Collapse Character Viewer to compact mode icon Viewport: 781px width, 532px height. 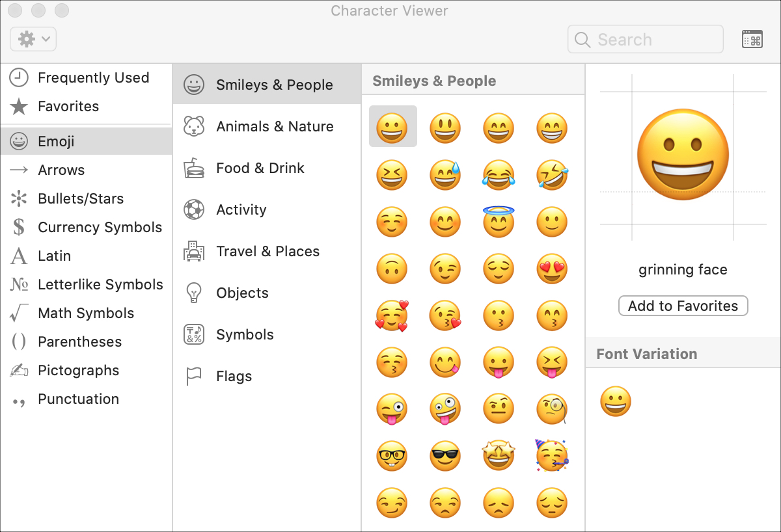(752, 39)
